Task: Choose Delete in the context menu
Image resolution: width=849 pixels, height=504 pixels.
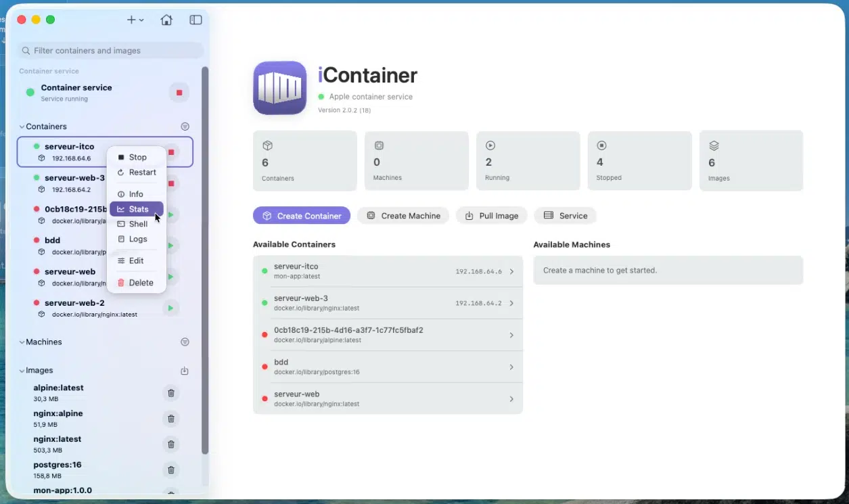Action: [137, 283]
